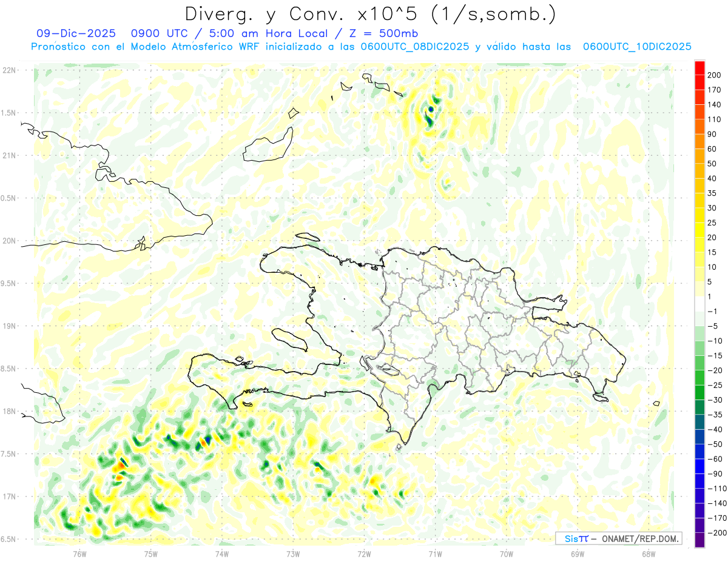Click the 75W longitude label
The height and width of the screenshot is (562, 728).
tap(151, 554)
